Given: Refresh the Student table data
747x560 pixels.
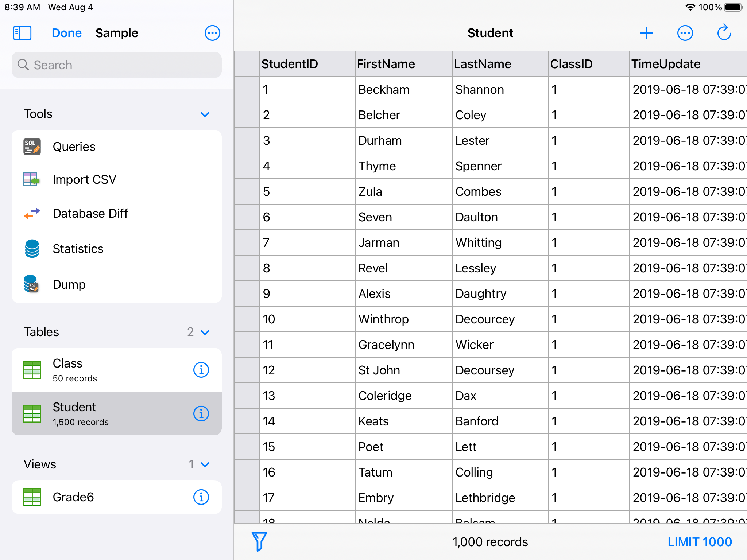Looking at the screenshot, I should 724,32.
